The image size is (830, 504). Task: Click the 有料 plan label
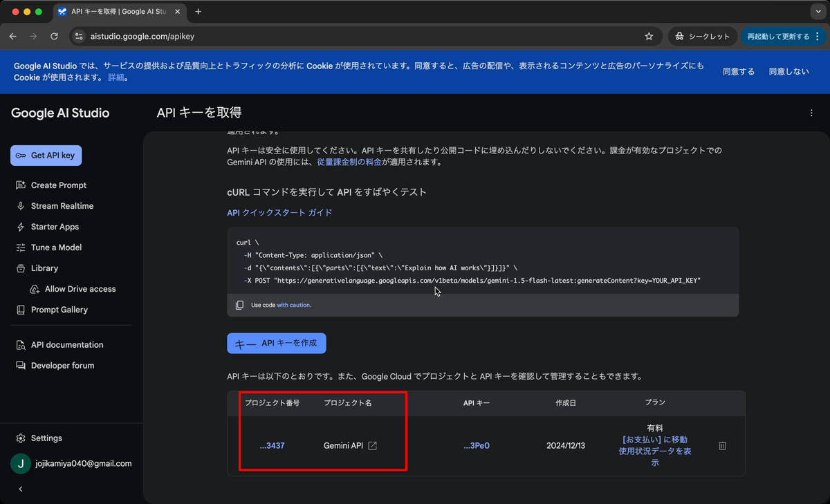(655, 428)
